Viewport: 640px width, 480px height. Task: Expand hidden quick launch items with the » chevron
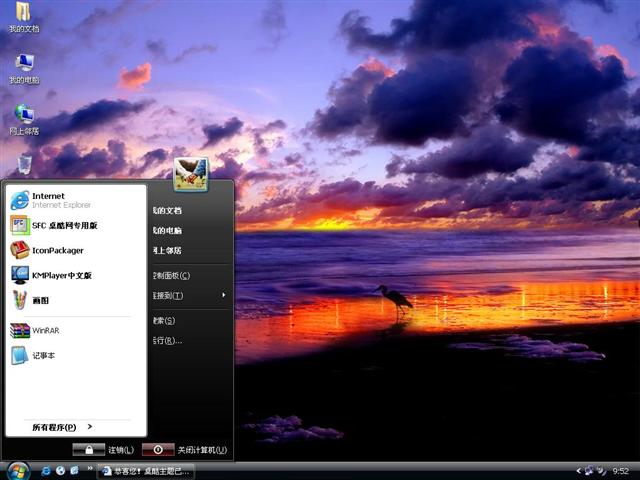point(90,468)
